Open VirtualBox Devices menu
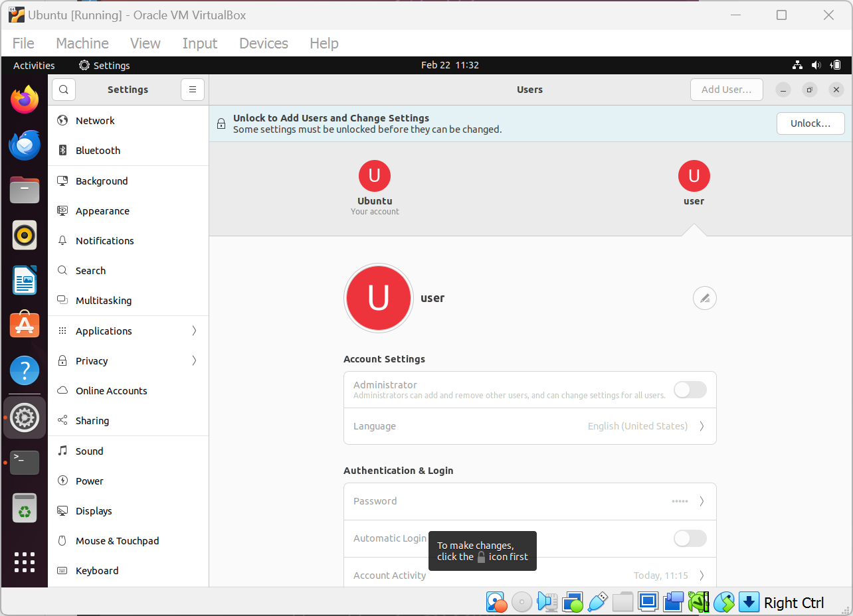 [x=264, y=43]
